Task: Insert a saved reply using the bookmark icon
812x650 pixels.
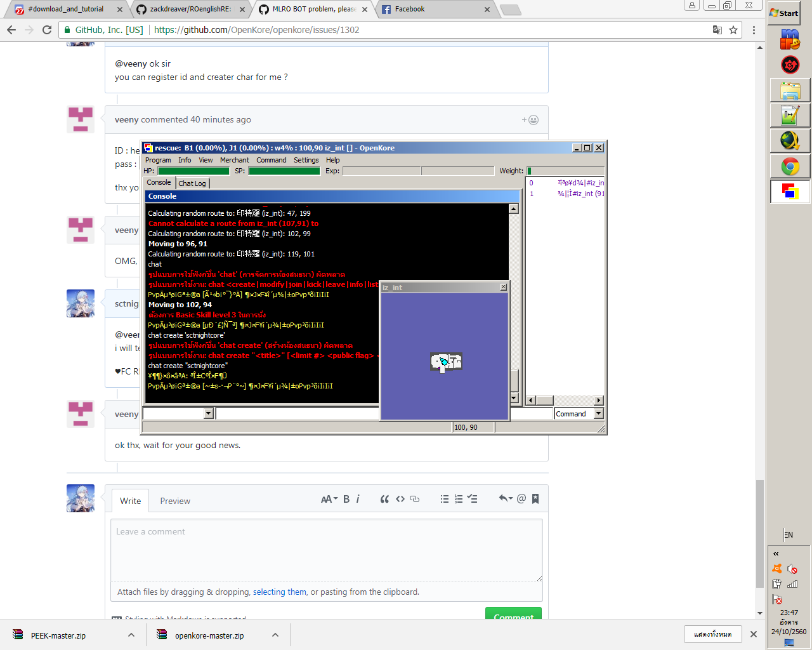Action: (x=535, y=499)
